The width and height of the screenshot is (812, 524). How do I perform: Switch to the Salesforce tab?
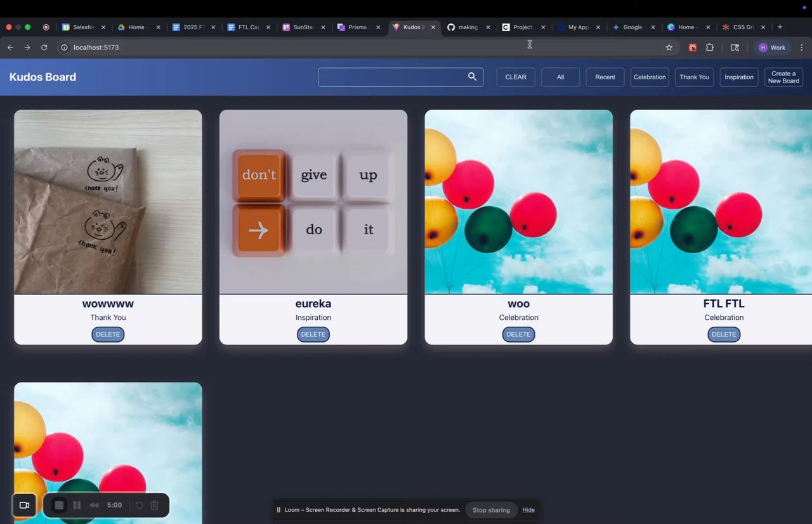pos(82,27)
